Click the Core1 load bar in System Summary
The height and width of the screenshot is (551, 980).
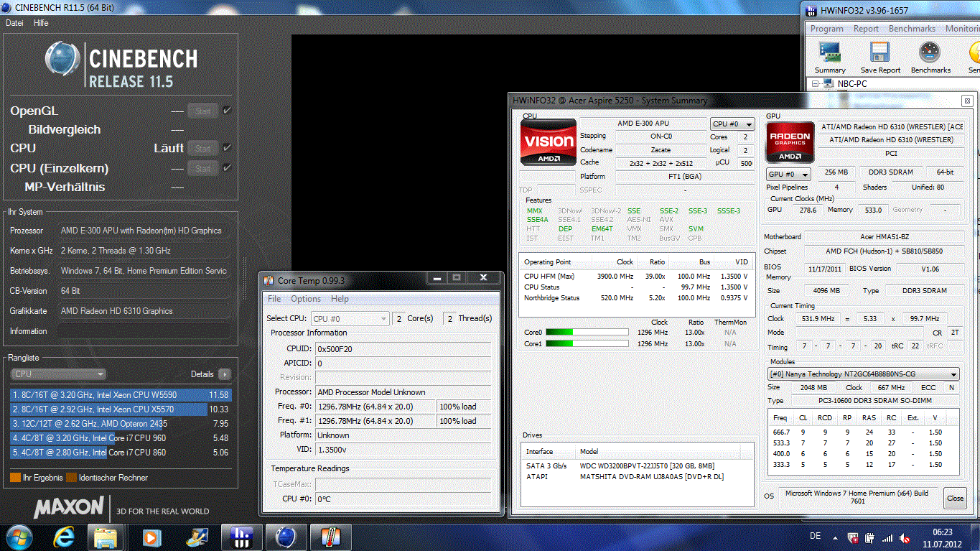[x=587, y=343]
